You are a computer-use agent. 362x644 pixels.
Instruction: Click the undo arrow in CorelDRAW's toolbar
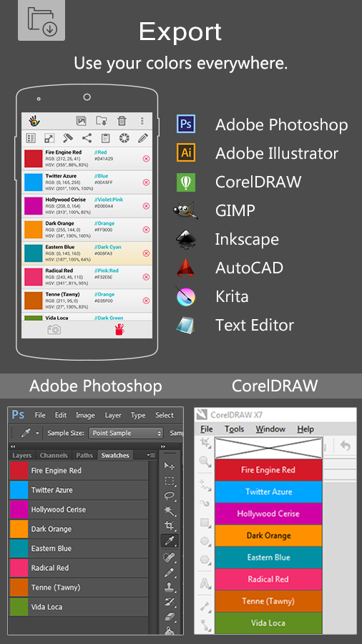pos(346,446)
